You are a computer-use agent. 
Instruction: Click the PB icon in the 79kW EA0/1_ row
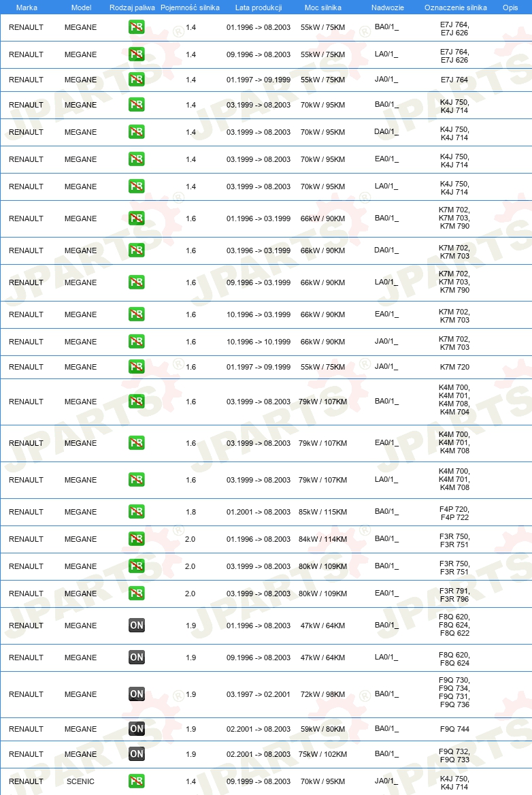[136, 443]
